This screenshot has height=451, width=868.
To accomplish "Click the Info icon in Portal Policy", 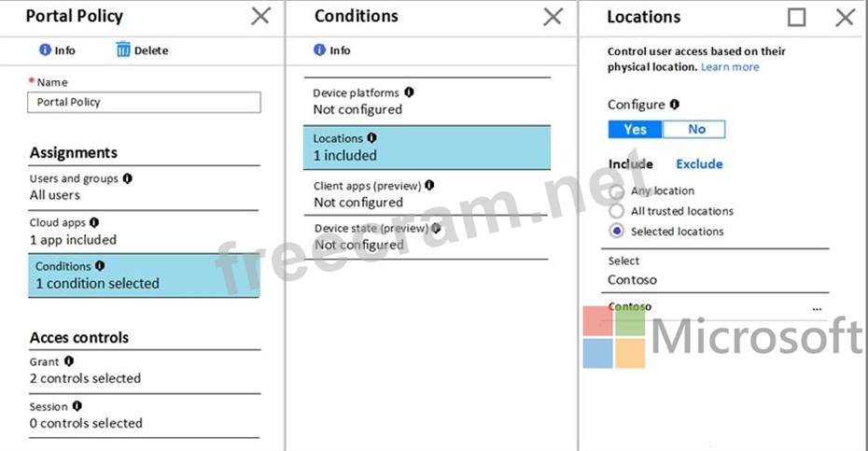I will [x=45, y=49].
